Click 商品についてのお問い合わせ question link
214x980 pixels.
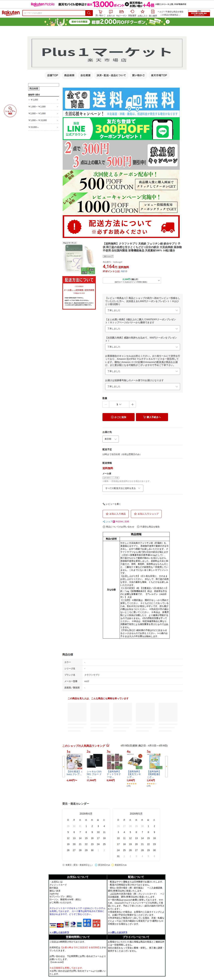(118, 527)
